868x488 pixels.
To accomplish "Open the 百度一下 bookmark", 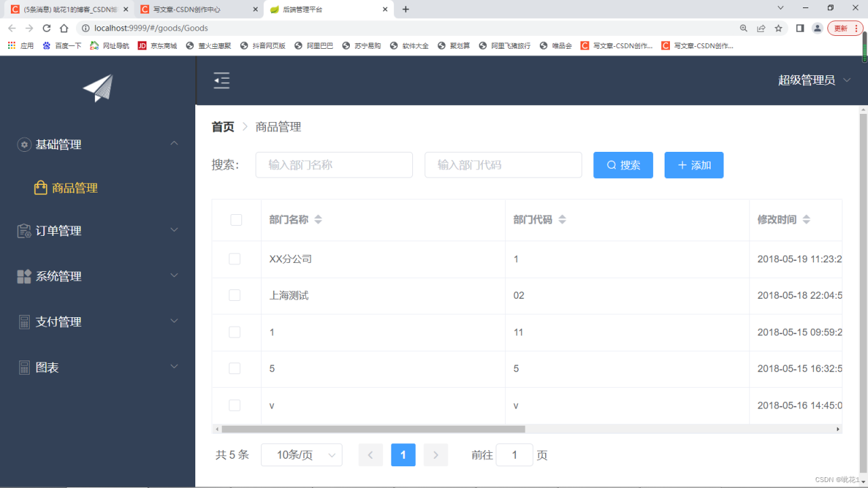I will point(62,45).
